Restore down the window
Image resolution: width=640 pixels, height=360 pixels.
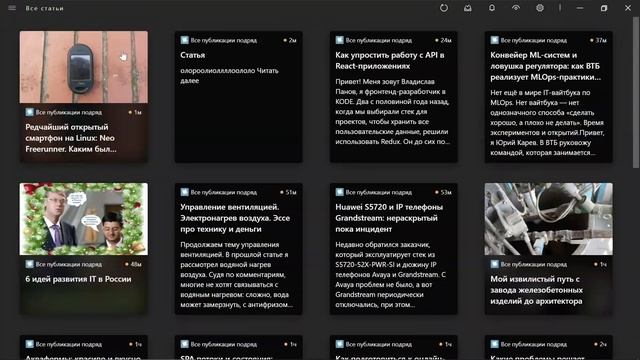(604, 8)
